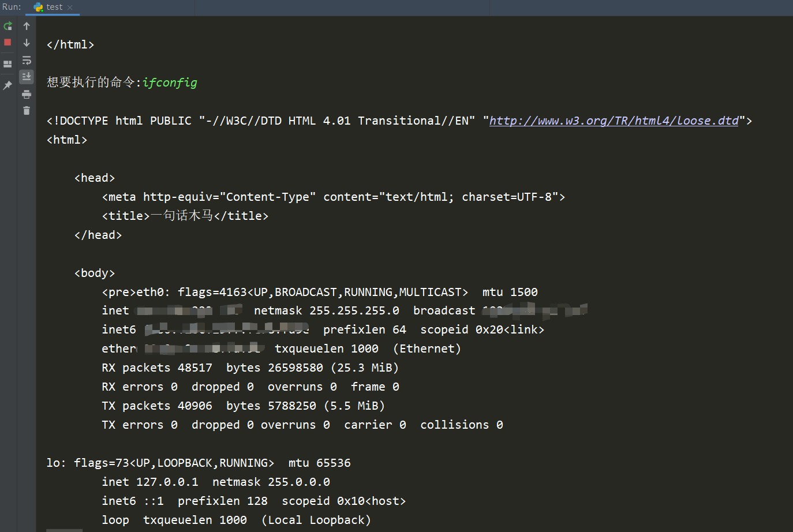The height and width of the screenshot is (532, 793).
Task: Click the Run: panel label
Action: [12, 7]
